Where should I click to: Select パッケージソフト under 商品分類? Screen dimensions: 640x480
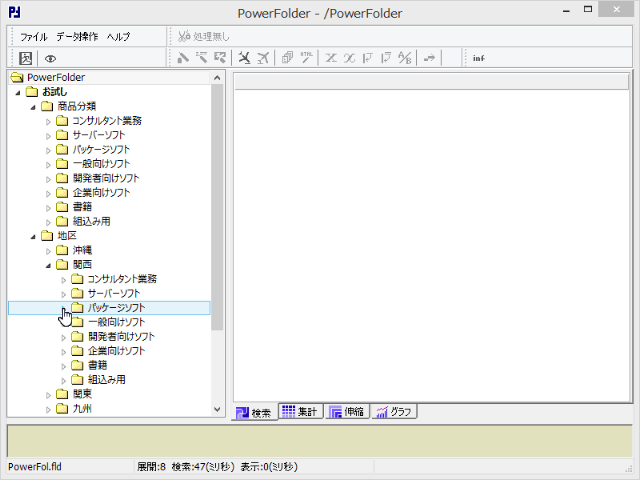pos(101,149)
